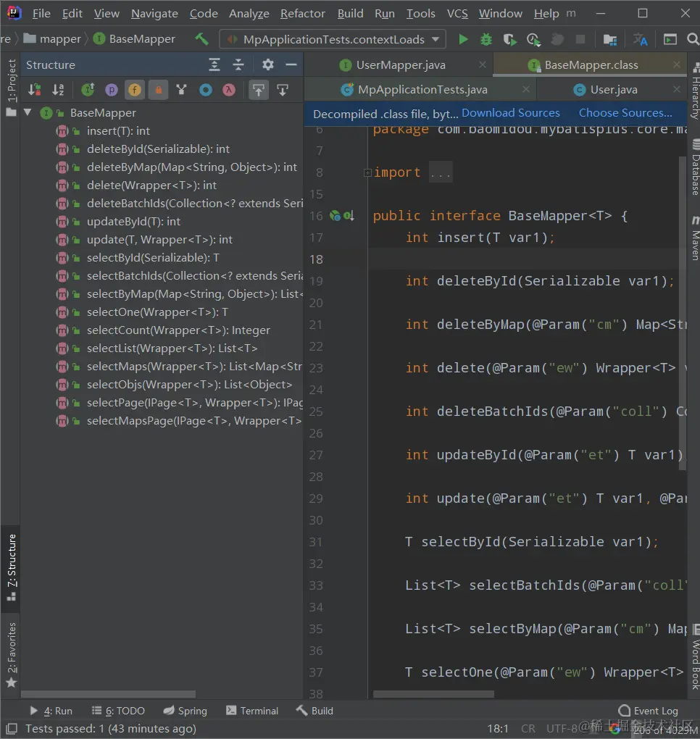Click the Download Sources link

510,113
